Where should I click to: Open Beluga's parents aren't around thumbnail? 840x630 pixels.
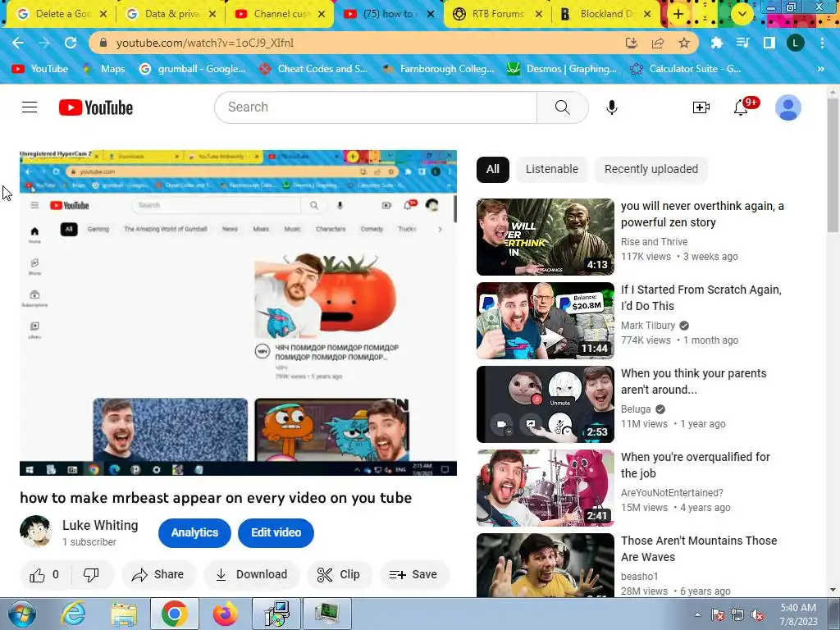(x=546, y=404)
